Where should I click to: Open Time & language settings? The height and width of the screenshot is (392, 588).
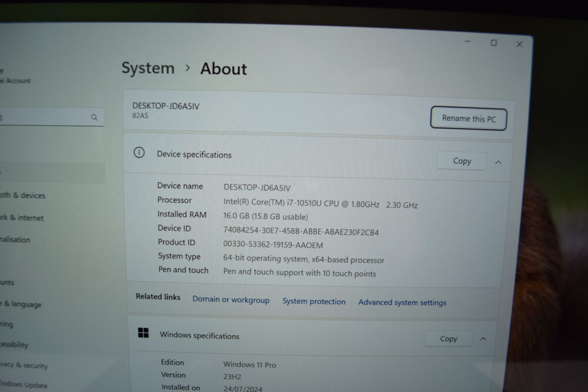[21, 304]
